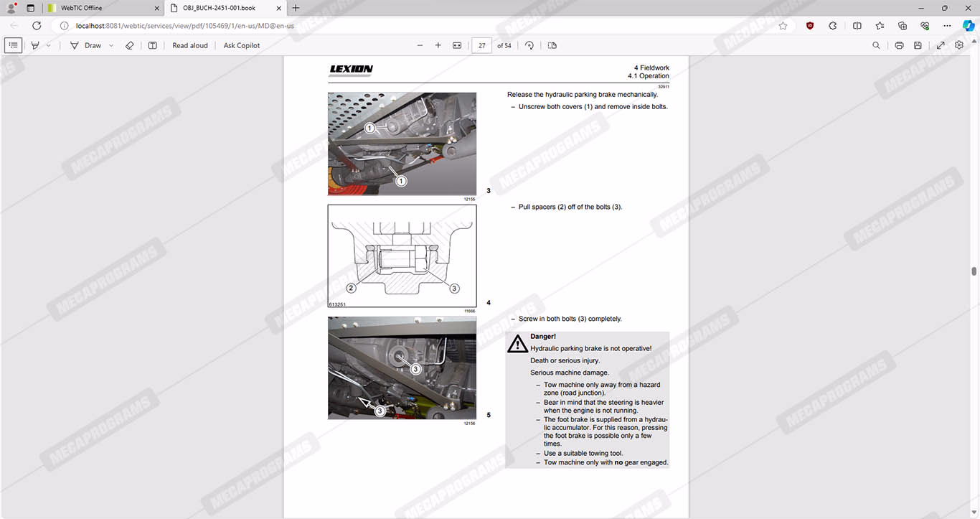Screen dimensions: 980x519
Task: Zoom in with the plus icon
Action: 438,45
